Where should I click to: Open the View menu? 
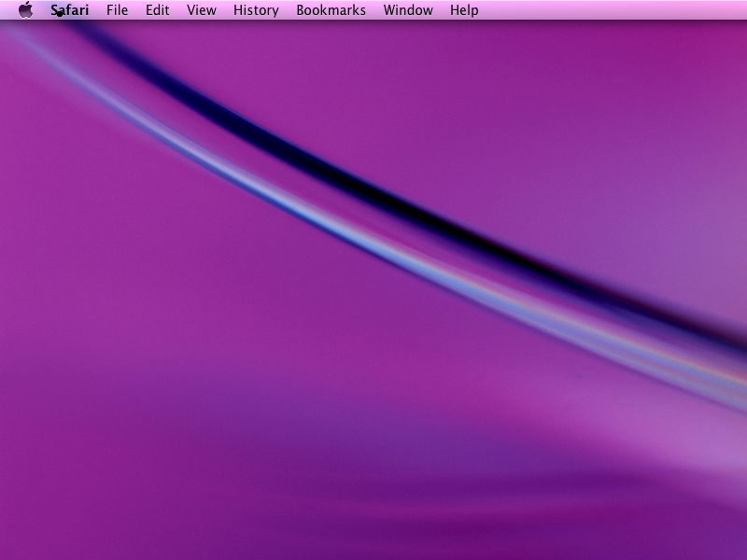(202, 10)
